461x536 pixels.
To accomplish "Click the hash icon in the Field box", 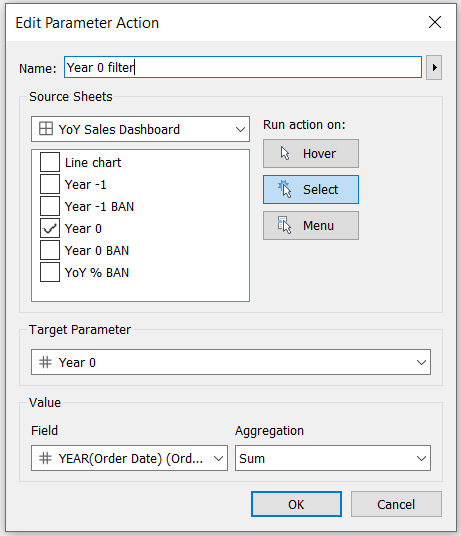I will coord(45,458).
